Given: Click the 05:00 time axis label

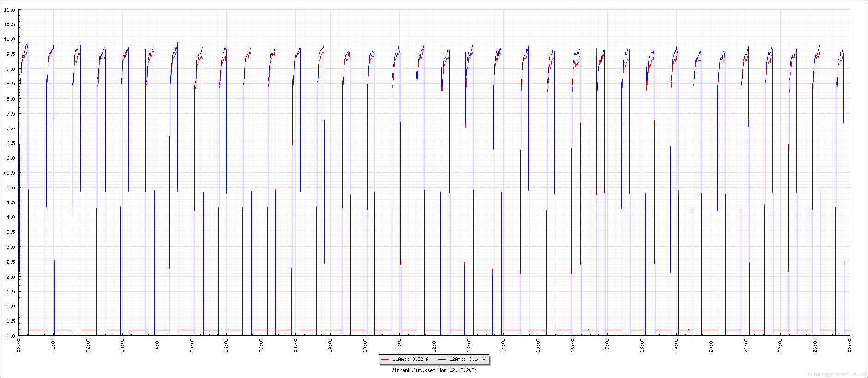Looking at the screenshot, I should tap(192, 346).
